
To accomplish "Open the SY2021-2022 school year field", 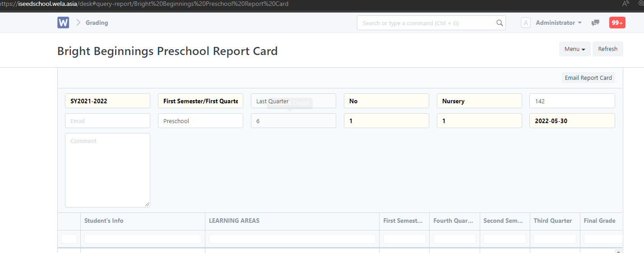I will click(x=107, y=101).
